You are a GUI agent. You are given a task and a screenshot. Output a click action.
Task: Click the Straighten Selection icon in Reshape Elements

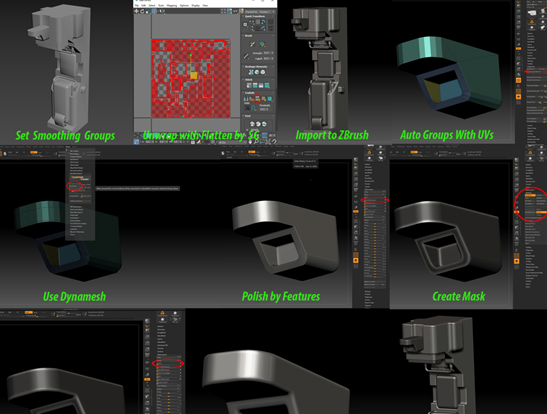click(x=251, y=72)
